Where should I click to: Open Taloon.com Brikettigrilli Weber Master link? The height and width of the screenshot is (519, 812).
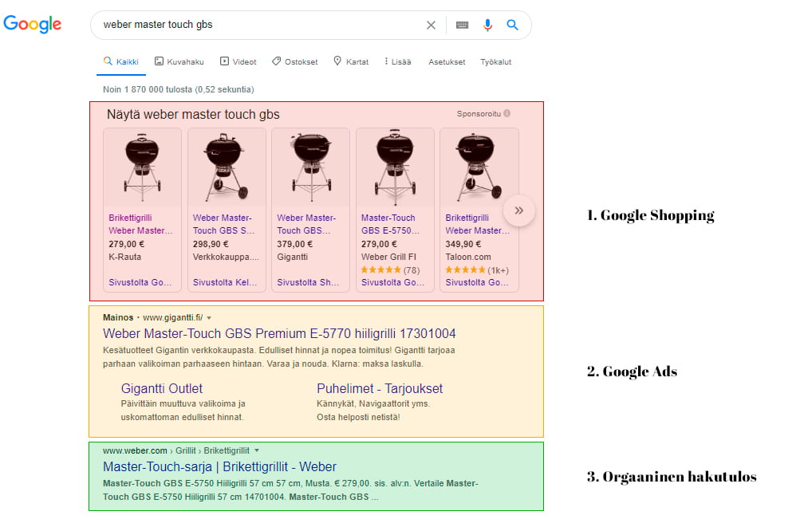[478, 224]
